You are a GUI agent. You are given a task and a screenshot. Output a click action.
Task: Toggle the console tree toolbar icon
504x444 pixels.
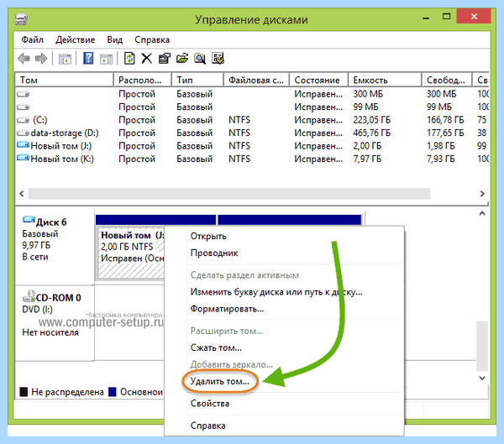coord(65,59)
